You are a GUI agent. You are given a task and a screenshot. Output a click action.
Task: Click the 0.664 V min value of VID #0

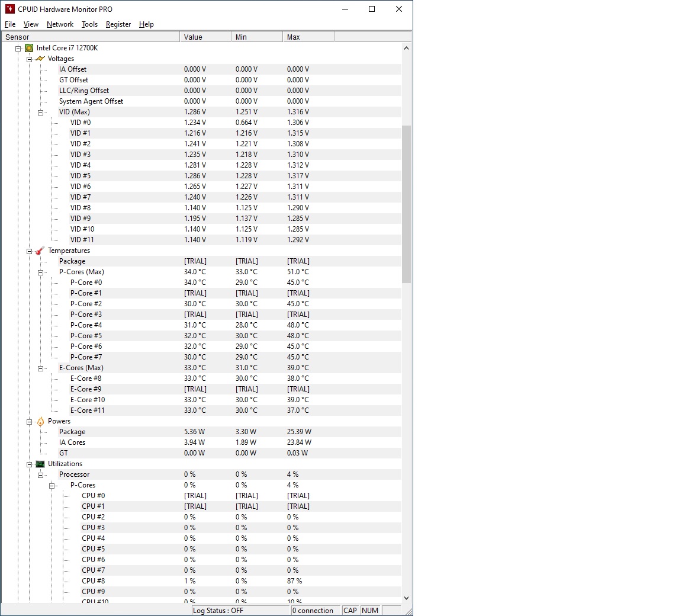click(247, 122)
